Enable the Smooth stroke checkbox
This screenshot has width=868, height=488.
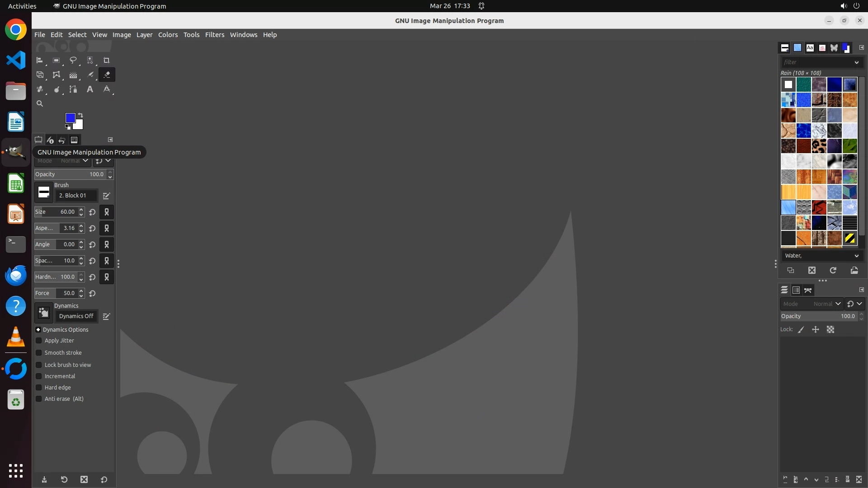(39, 353)
